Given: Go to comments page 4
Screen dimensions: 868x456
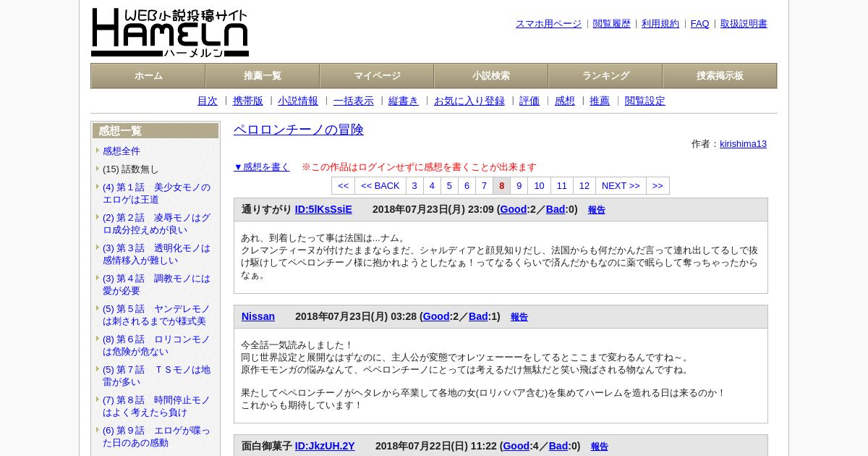Looking at the screenshot, I should pos(433,186).
